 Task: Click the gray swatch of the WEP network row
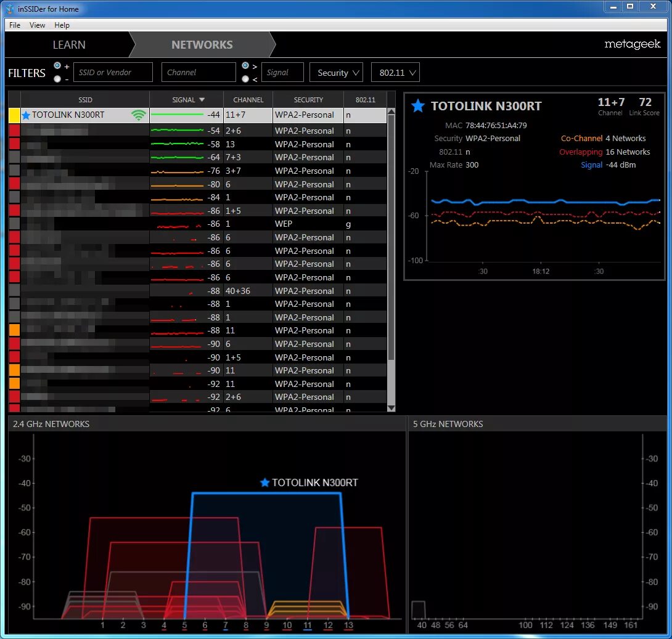[x=14, y=224]
